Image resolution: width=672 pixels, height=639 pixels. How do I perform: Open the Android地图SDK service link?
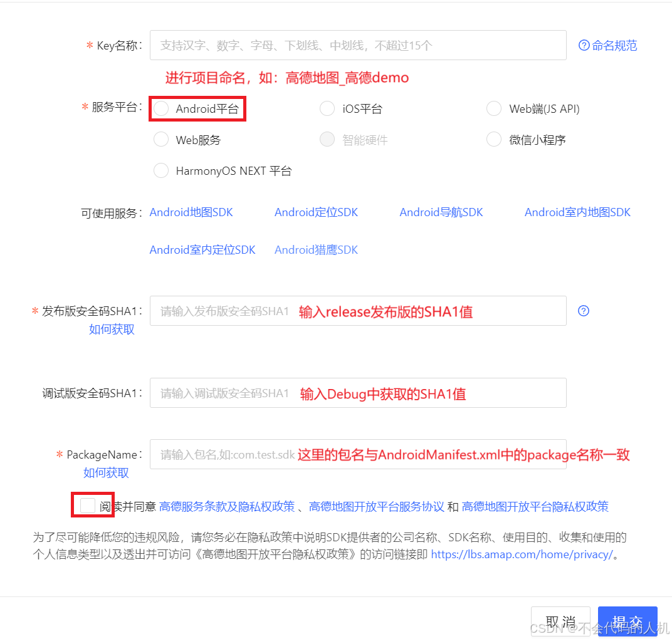click(x=191, y=212)
